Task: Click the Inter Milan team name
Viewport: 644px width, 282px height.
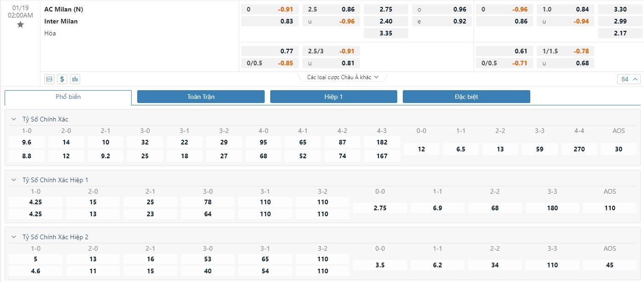Action: pyautogui.click(x=61, y=21)
